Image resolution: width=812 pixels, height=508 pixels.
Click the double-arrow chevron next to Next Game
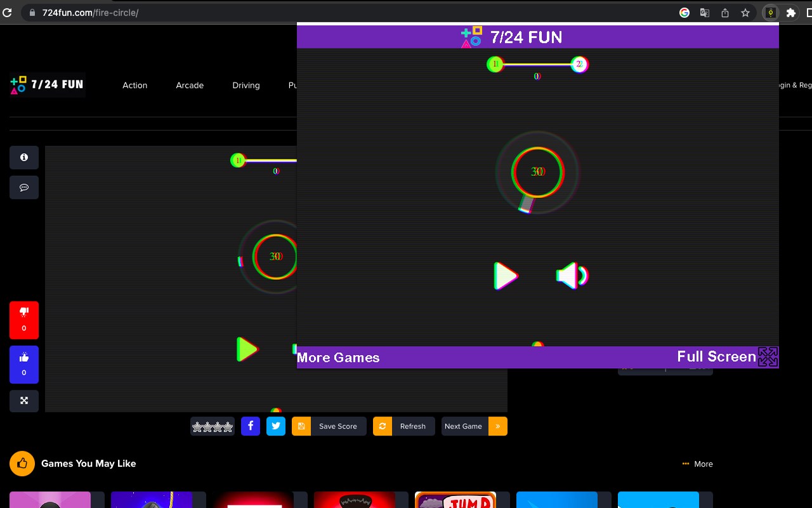[x=498, y=426]
